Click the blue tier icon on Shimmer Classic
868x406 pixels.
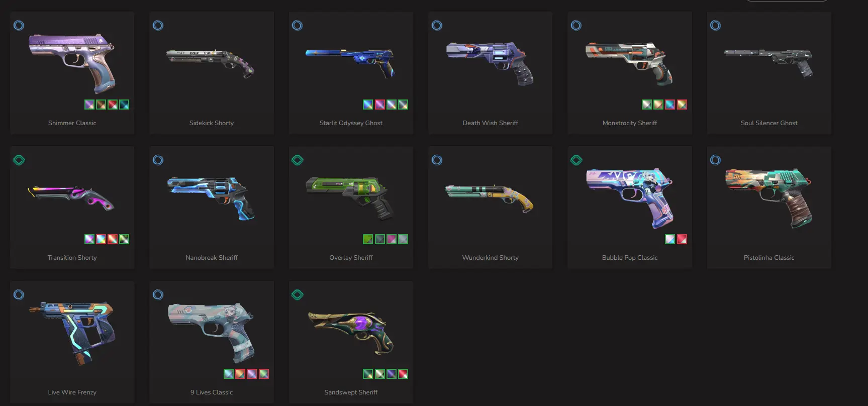[x=19, y=25]
